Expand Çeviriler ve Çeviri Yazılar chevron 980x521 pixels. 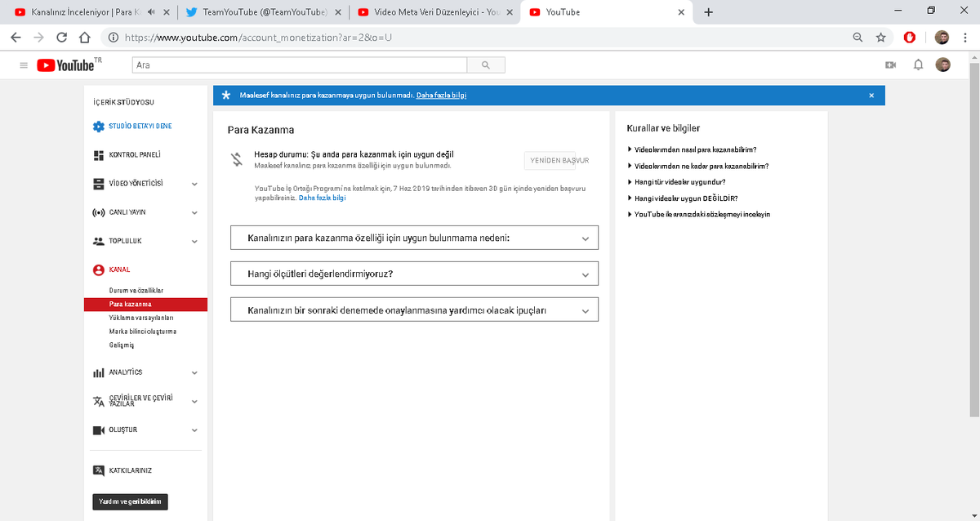click(194, 402)
